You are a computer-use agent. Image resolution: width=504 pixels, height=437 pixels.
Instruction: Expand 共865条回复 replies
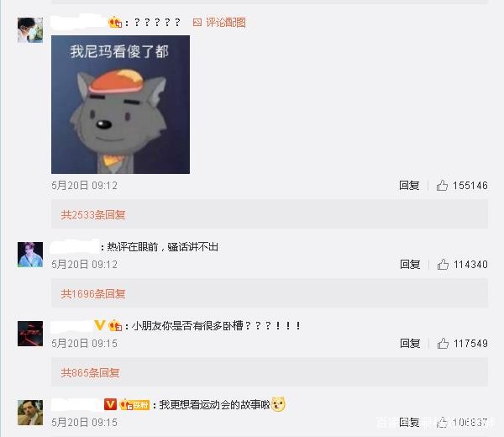[91, 372]
